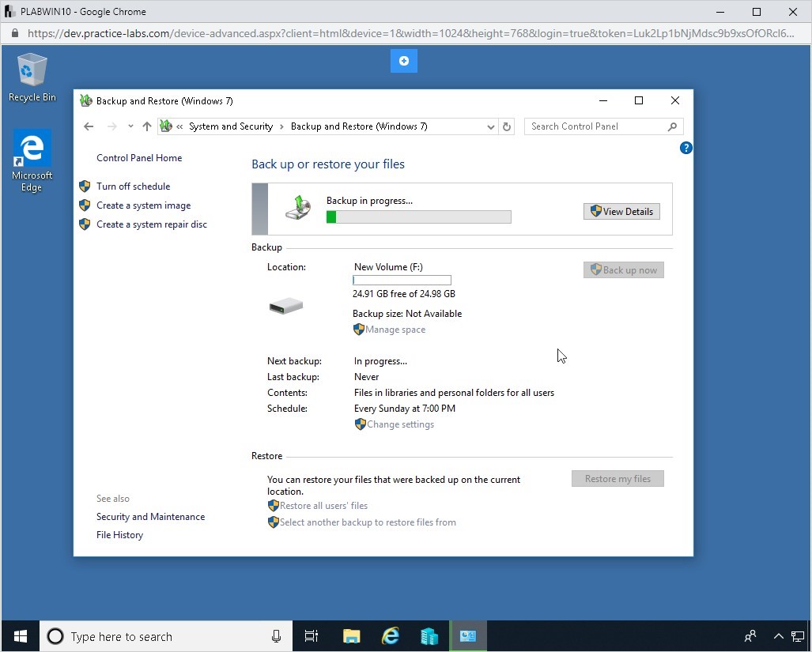Click the Back up now button
The height and width of the screenshot is (652, 812).
coord(624,269)
